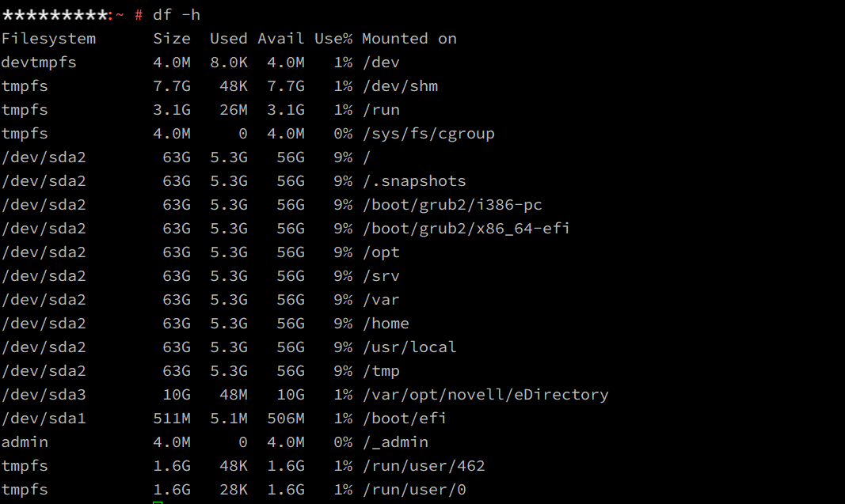Click the /boot/grub2/i386-pc path
845x504 pixels.
click(x=452, y=205)
